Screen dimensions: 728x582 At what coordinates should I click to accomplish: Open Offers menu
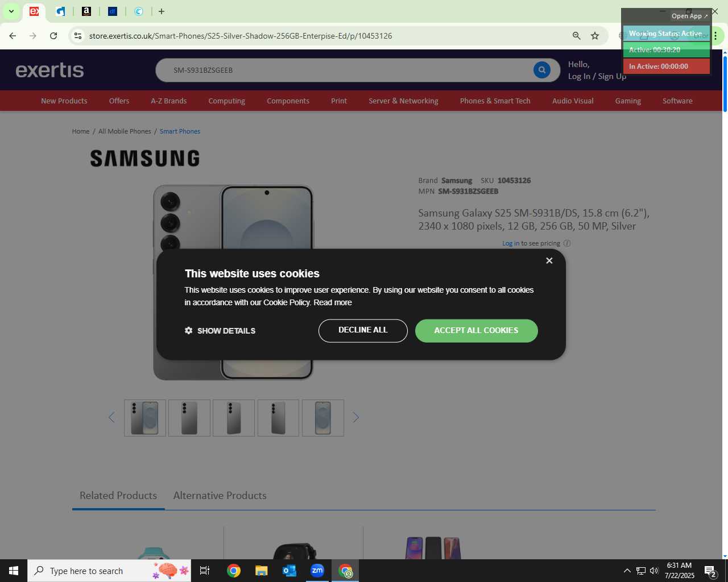click(119, 101)
